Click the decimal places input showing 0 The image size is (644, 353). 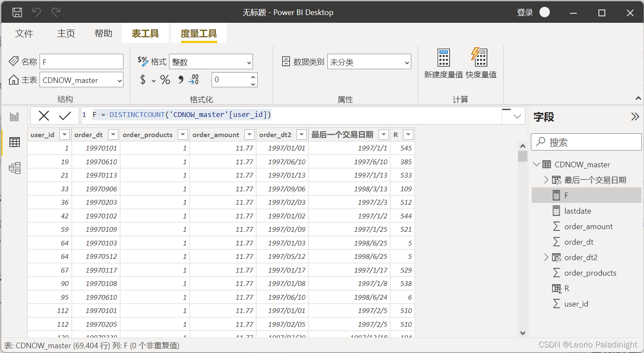tap(231, 80)
